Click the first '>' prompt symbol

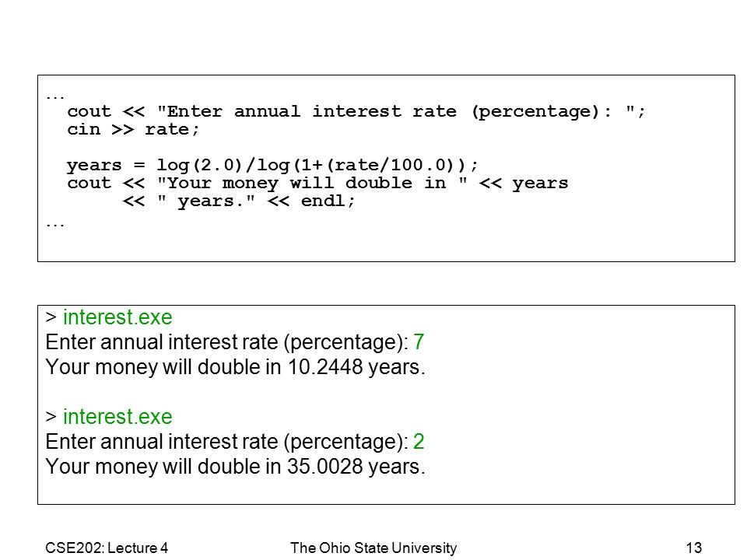tap(51, 317)
